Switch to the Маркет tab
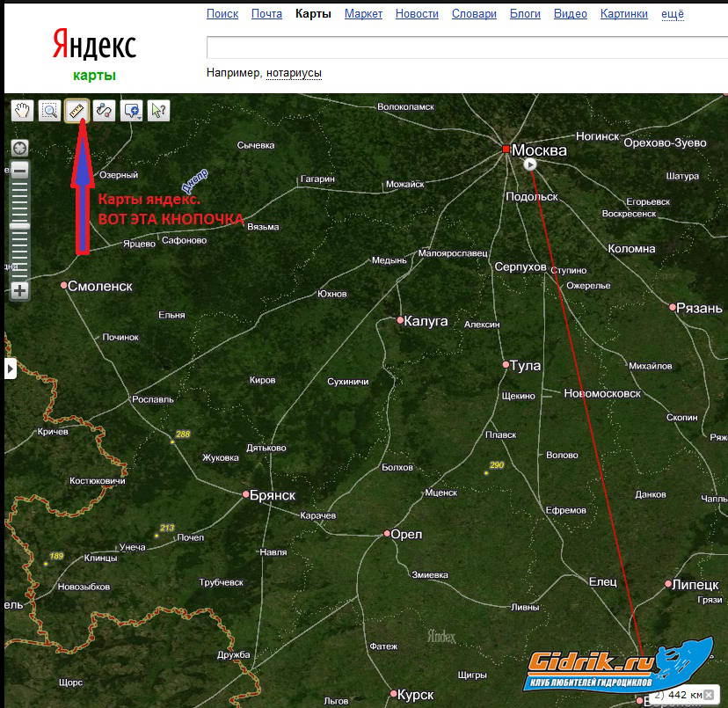Image resolution: width=728 pixels, height=708 pixels. (363, 14)
